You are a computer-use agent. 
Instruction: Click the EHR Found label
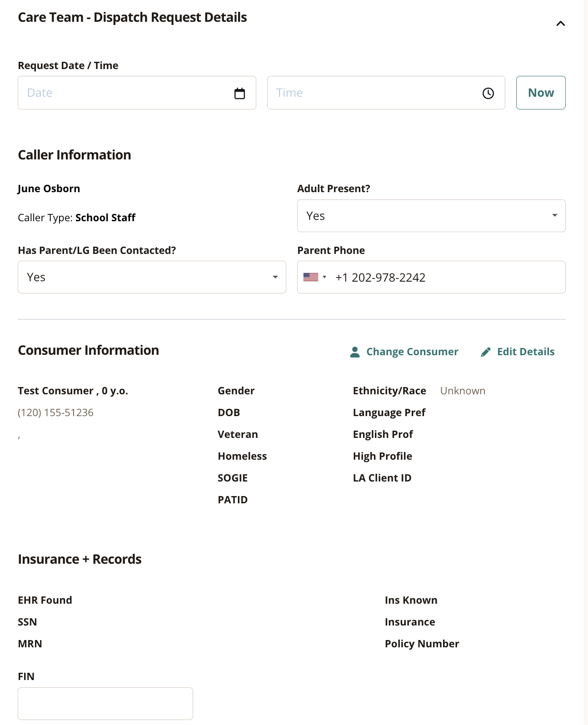tap(45, 600)
